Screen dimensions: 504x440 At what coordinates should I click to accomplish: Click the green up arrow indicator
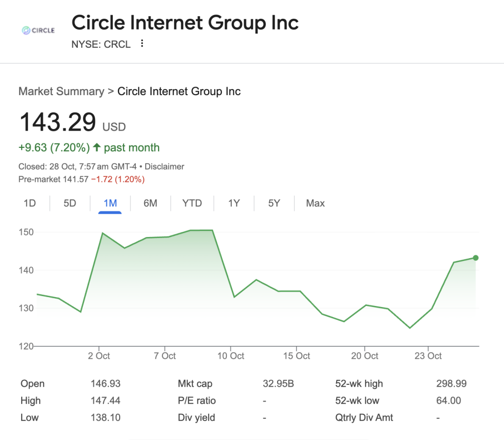pos(97,147)
